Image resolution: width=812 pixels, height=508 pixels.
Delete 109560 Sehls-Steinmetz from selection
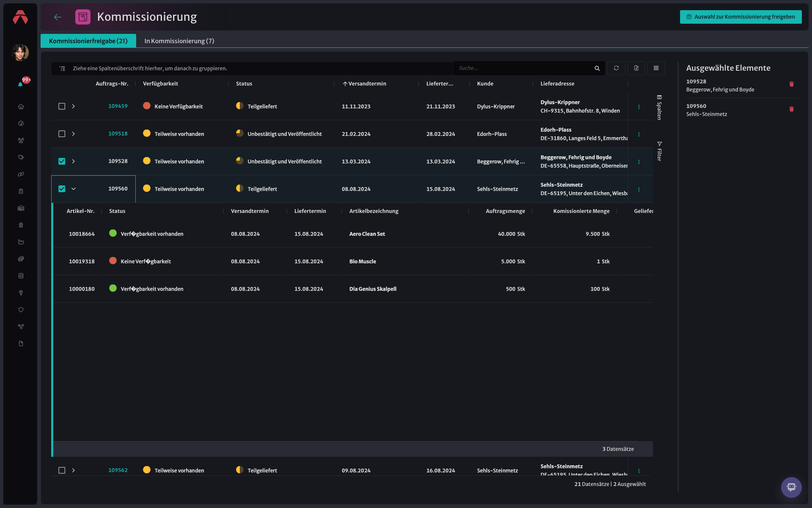tap(791, 109)
